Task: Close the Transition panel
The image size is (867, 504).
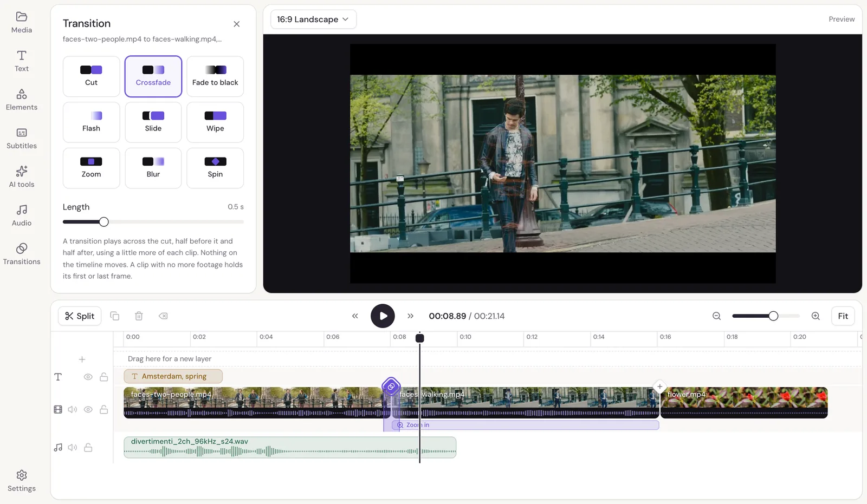Action: (x=237, y=24)
